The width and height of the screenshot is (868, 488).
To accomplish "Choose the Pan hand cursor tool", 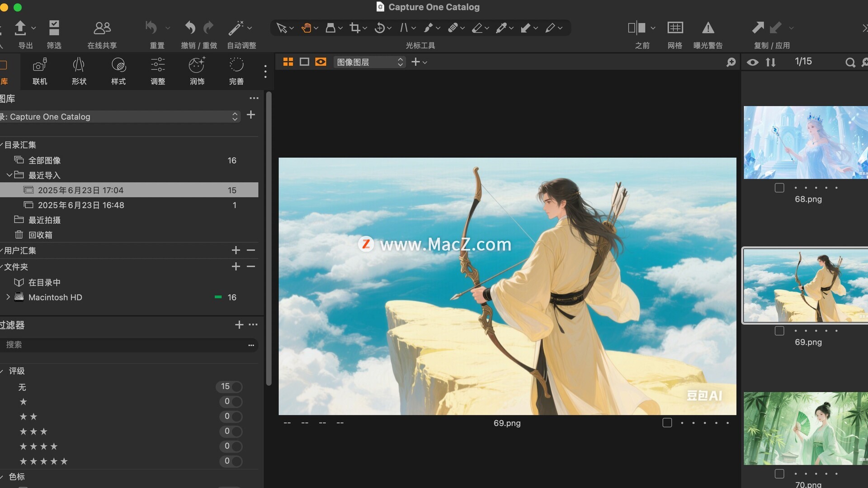I will [x=307, y=28].
